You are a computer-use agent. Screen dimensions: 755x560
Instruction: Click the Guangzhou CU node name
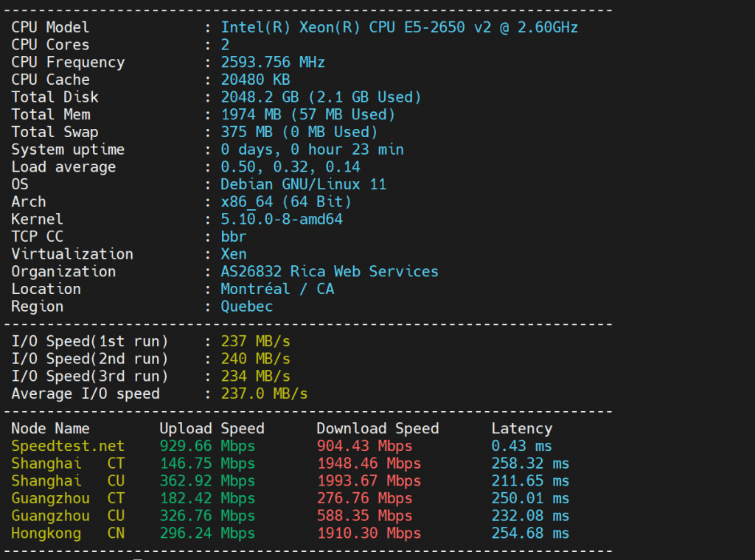tap(68, 516)
